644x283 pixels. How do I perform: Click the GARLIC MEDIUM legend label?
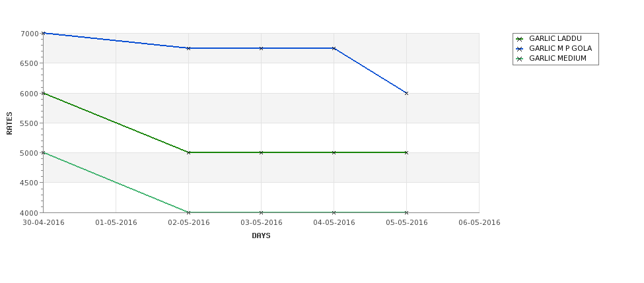[x=557, y=58]
